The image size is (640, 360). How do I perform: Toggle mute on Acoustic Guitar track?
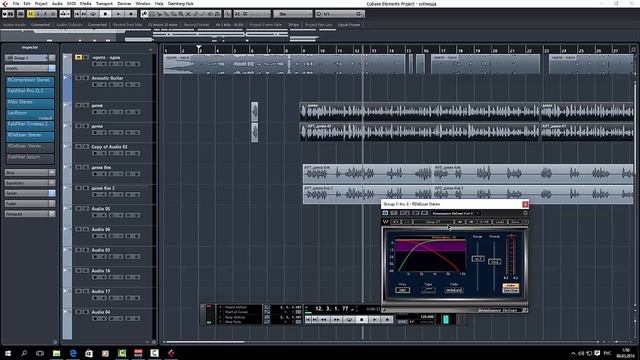click(78, 78)
